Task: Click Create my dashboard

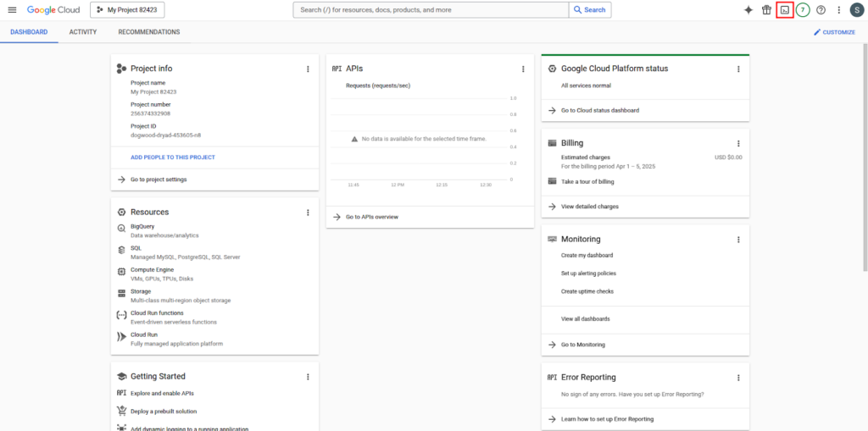Action: pyautogui.click(x=587, y=256)
